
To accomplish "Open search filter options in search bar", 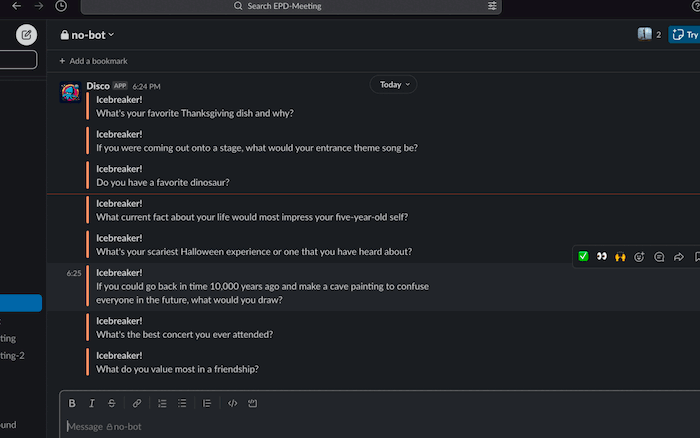I will tap(491, 6).
